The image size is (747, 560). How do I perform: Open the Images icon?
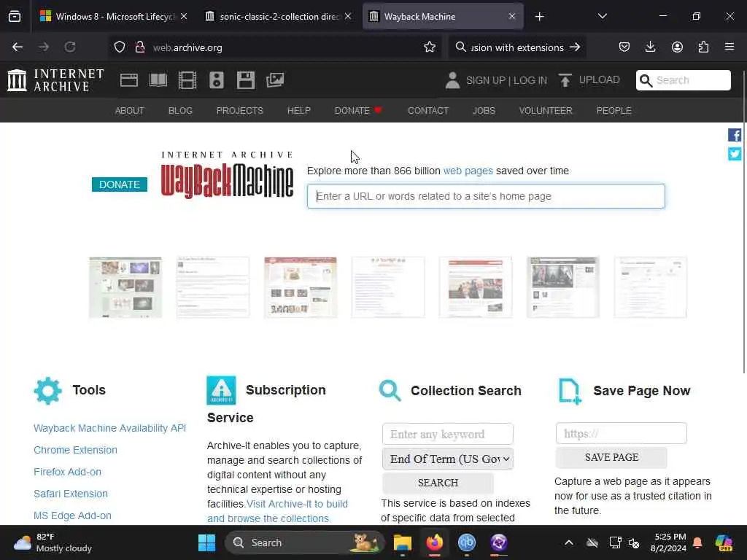pos(275,80)
